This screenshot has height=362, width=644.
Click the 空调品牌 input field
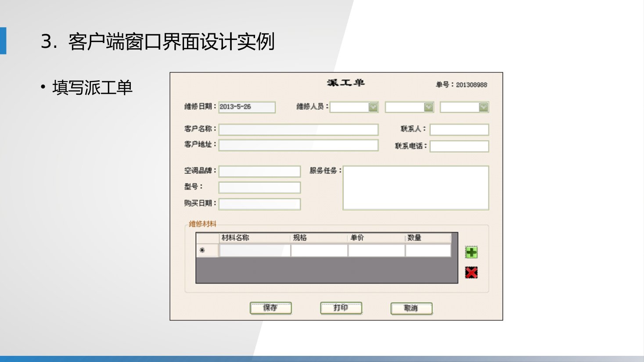click(x=259, y=171)
